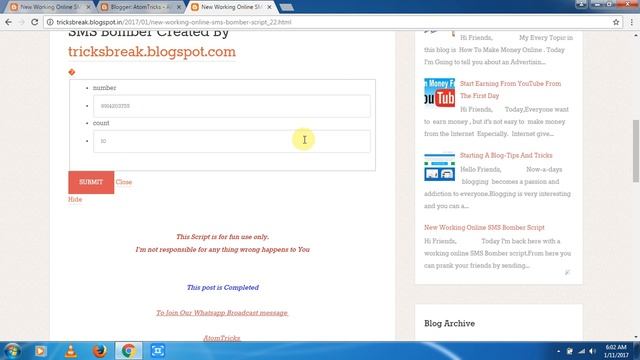
Task: Close the Blogger AtomTricks tab
Action: [x=178, y=7]
